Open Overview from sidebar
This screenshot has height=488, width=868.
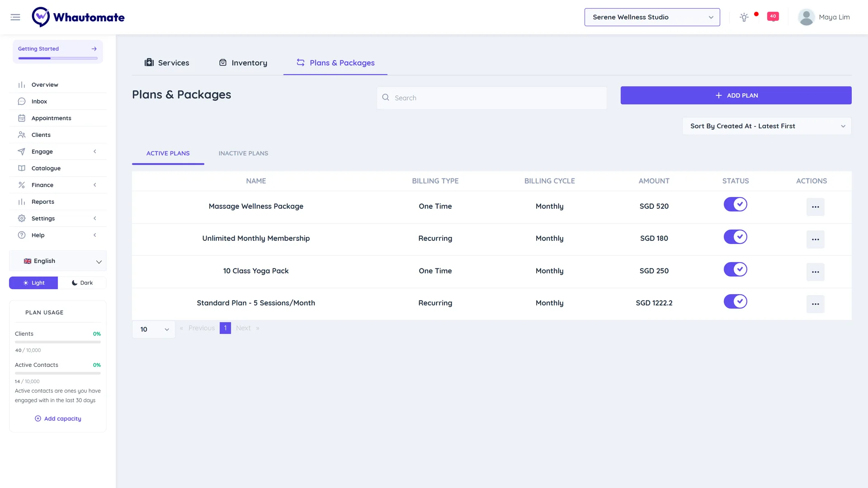point(58,84)
